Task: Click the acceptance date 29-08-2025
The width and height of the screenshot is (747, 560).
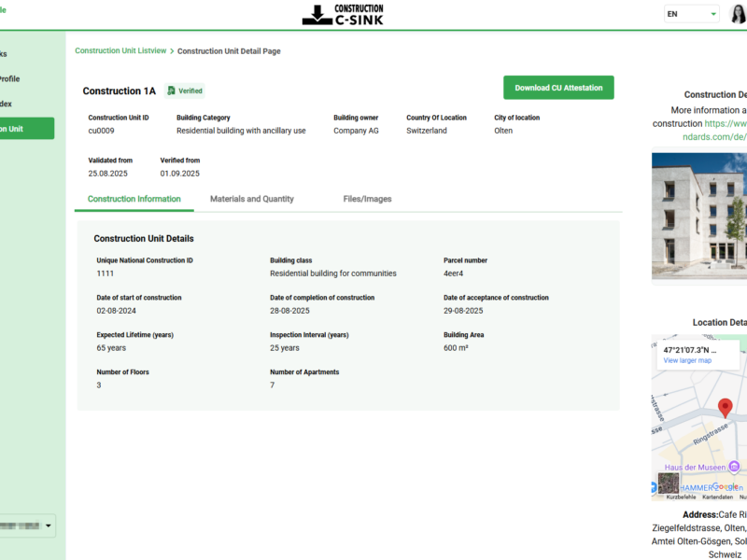Action: tap(463, 311)
